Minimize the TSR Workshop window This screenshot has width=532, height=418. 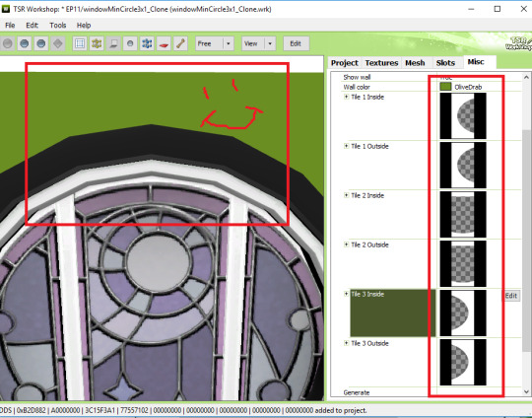click(471, 9)
